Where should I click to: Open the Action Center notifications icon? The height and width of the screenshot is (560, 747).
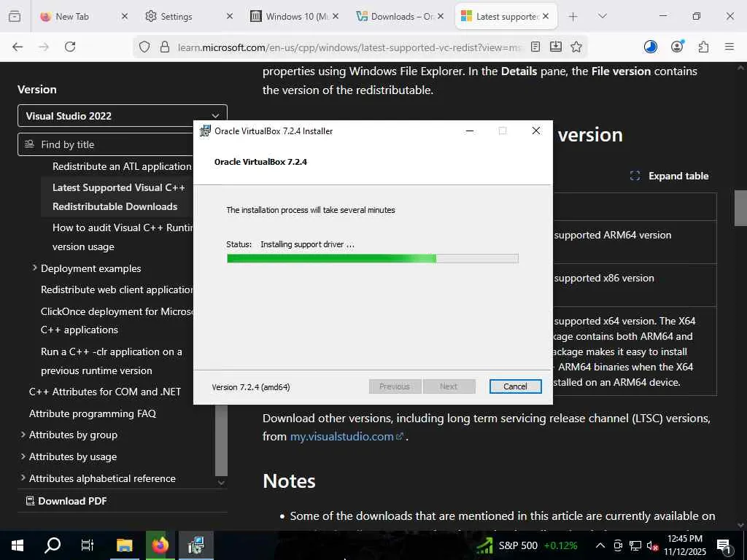pos(724,545)
